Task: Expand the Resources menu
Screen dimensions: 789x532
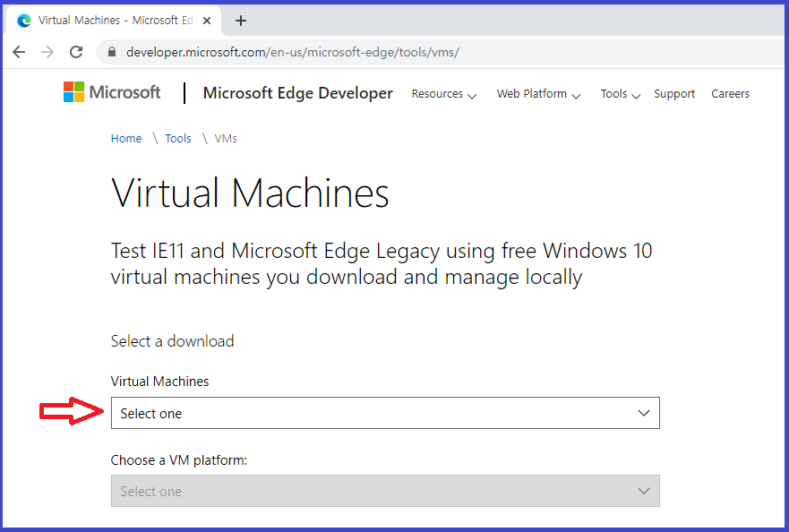Action: 444,94
